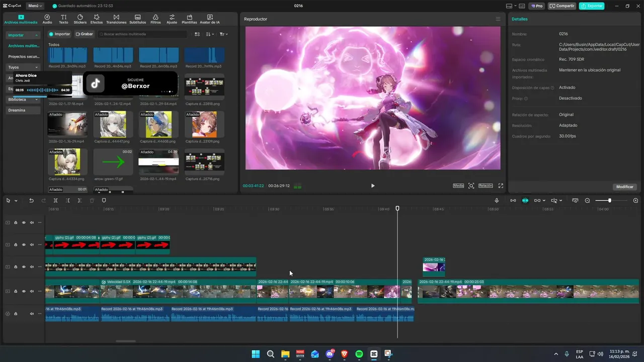Click the Importar button with plus

59,34
